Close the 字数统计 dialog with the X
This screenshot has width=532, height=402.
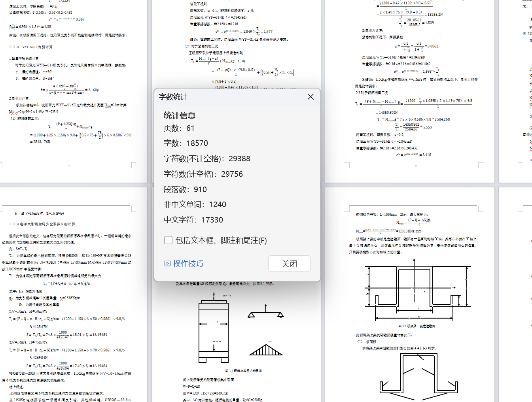tap(310, 97)
